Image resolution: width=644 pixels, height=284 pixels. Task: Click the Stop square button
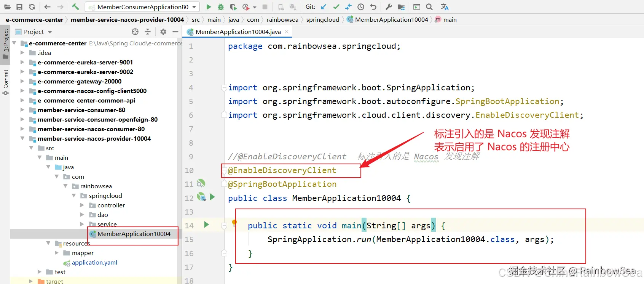pyautogui.click(x=265, y=7)
